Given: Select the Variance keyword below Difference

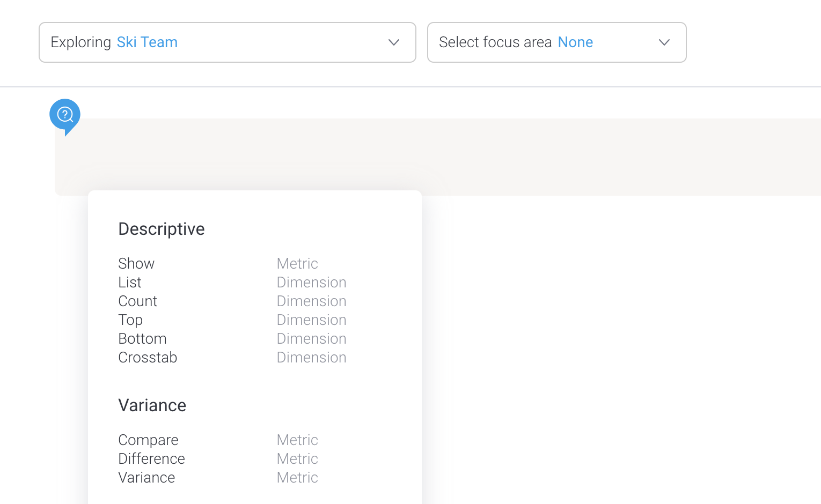Looking at the screenshot, I should point(146,478).
